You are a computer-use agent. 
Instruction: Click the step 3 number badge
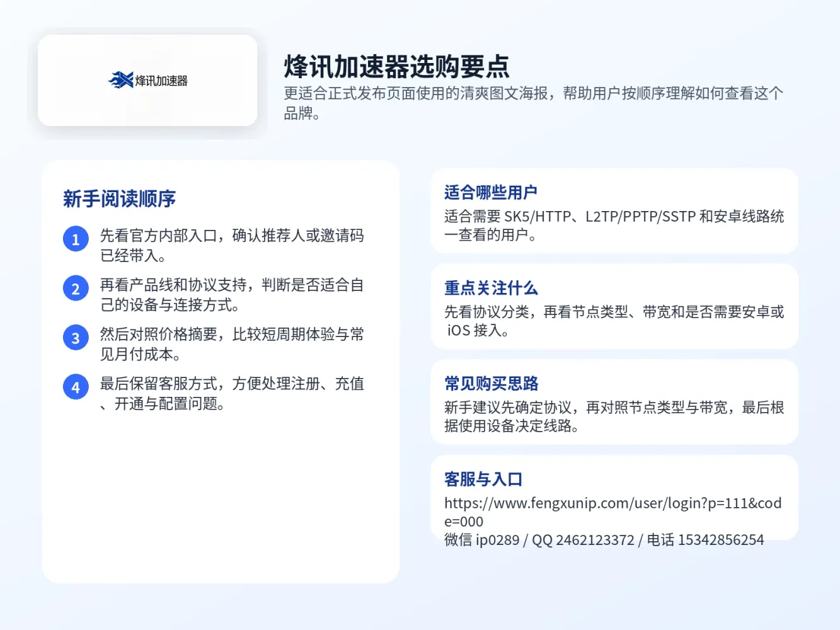tap(76, 338)
